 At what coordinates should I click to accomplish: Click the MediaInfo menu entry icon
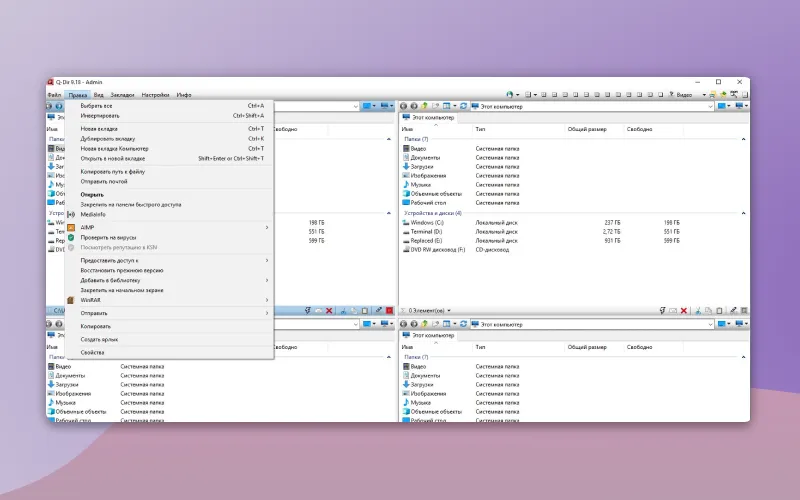(x=71, y=213)
